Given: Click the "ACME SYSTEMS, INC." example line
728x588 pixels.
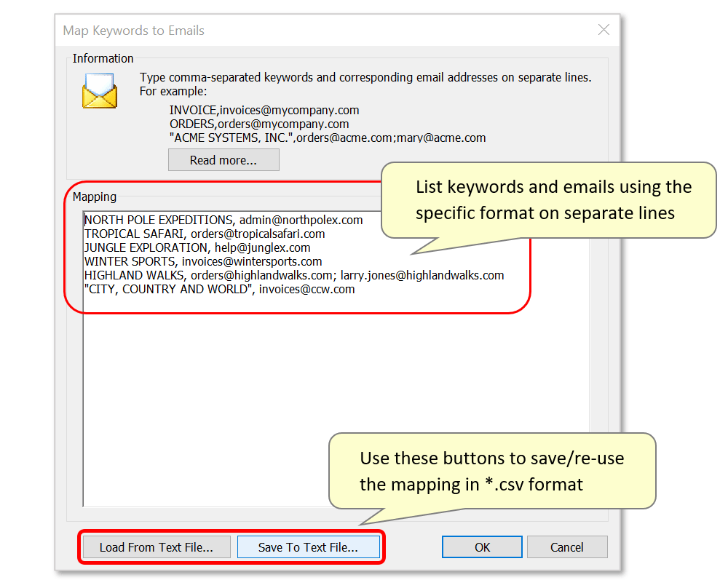Looking at the screenshot, I should point(328,138).
